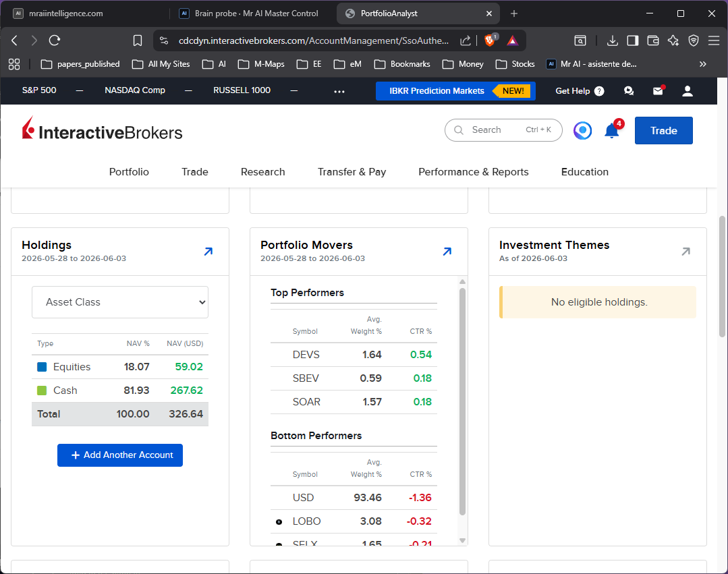728x574 pixels.
Task: Open the Mr AI asistente bookmark
Action: pyautogui.click(x=592, y=64)
